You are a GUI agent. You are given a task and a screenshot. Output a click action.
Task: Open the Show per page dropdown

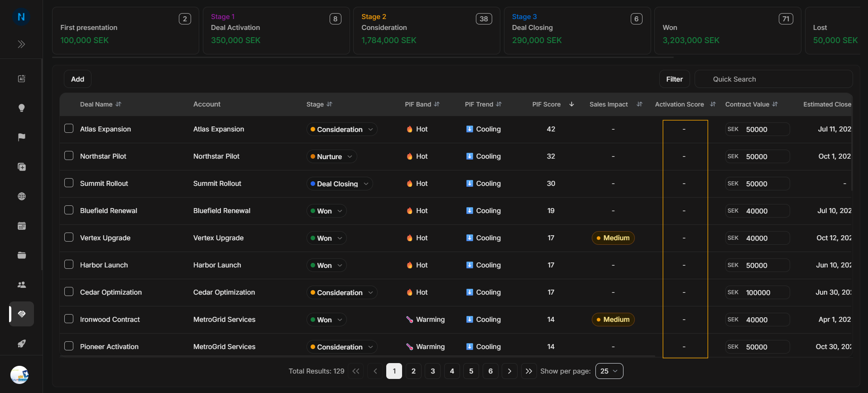pyautogui.click(x=609, y=371)
